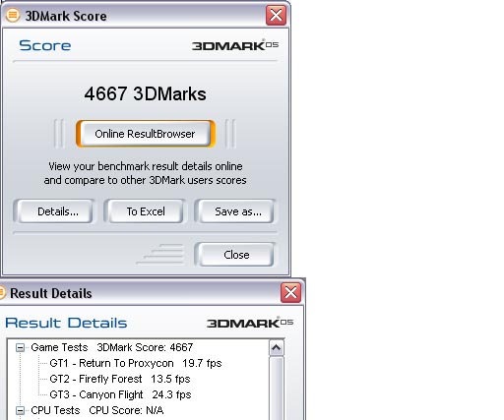The height and width of the screenshot is (420, 504).
Task: Click the Close button in Score window
Action: 235,255
